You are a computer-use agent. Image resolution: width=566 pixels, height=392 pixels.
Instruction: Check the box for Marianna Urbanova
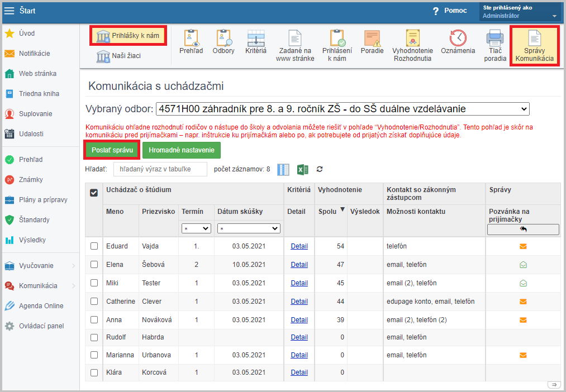tap(94, 355)
